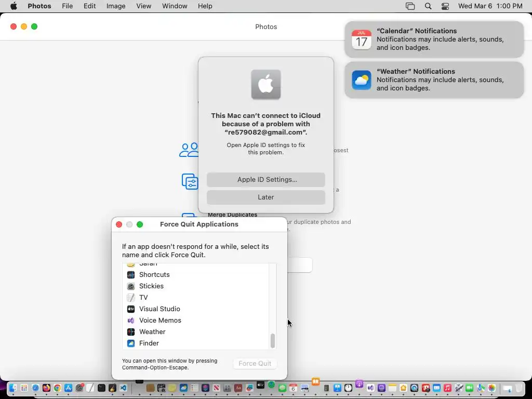Launch Safari from the Dock
Viewport: 532px width, 399px height.
coord(35,388)
